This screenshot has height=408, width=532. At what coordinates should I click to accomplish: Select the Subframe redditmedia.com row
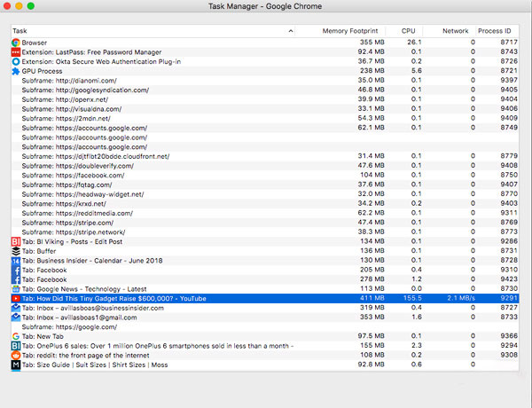point(264,214)
